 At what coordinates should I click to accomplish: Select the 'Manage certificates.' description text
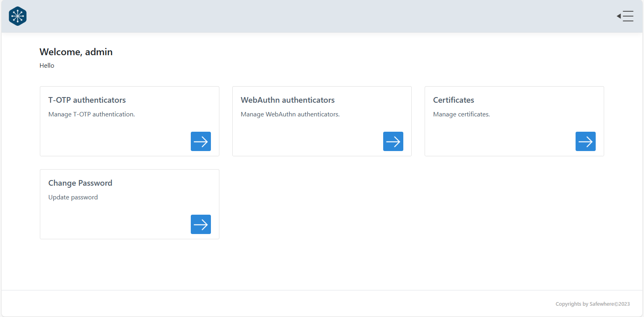461,114
